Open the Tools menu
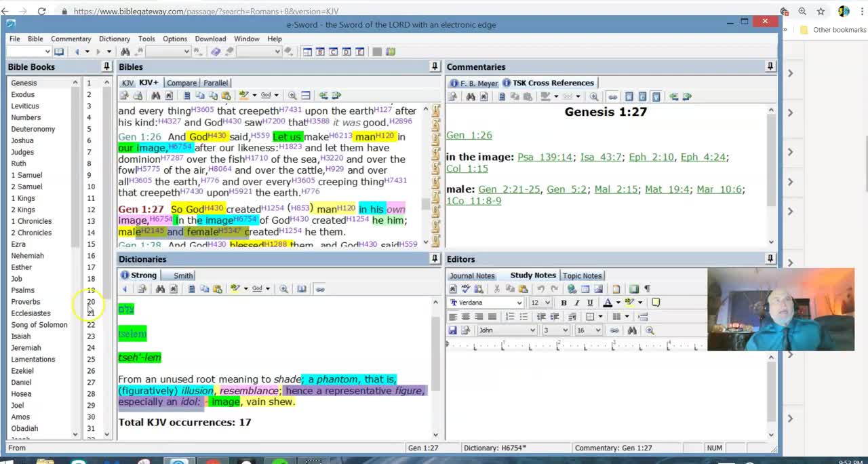 tap(146, 39)
